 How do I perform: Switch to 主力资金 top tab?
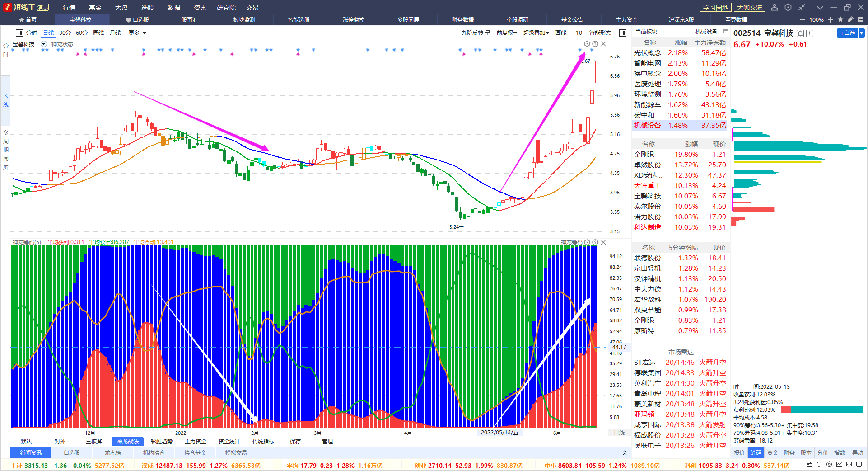[627, 20]
